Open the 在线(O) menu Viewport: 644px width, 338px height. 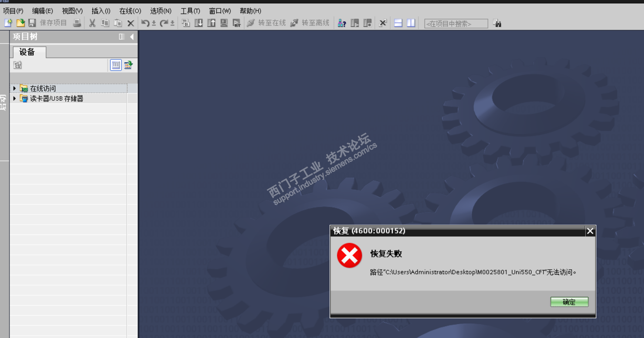coord(130,11)
